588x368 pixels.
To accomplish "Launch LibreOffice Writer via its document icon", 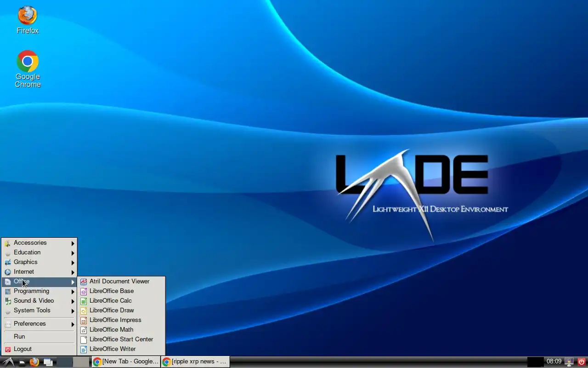I will pos(84,349).
